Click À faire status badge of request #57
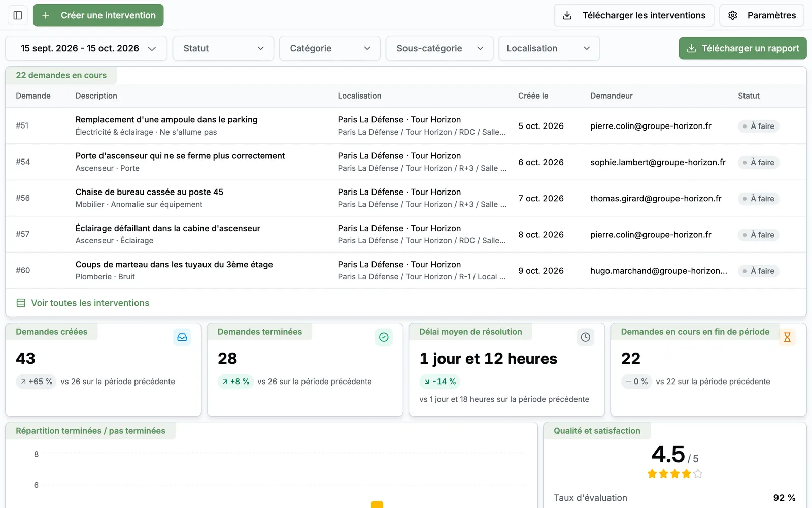Viewport: 812px width, 508px height. tap(758, 234)
